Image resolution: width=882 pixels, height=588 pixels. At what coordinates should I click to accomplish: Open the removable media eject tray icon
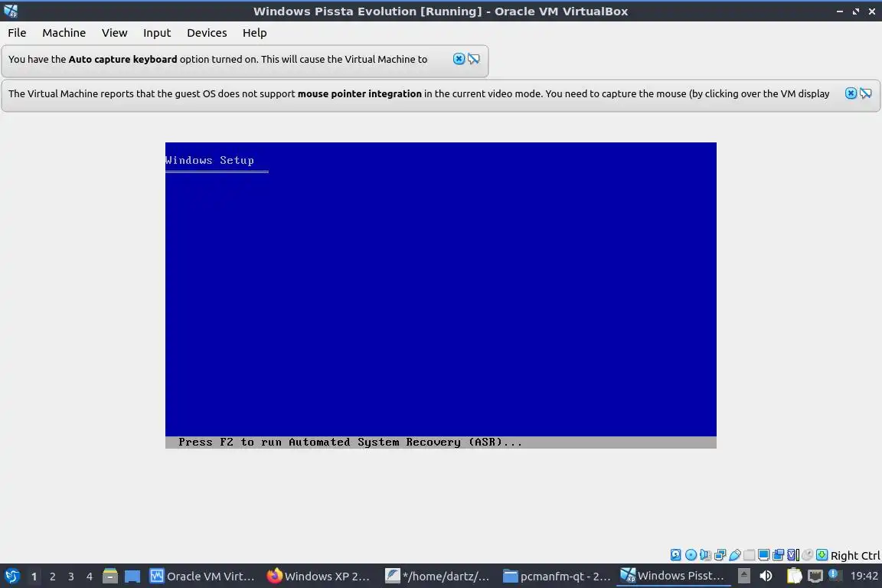744,576
